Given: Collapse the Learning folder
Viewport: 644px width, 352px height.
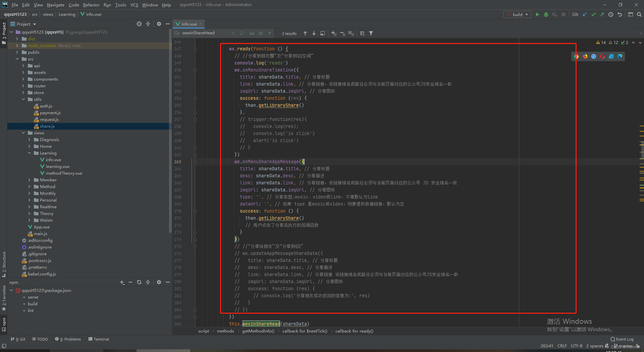Looking at the screenshot, I should point(30,153).
